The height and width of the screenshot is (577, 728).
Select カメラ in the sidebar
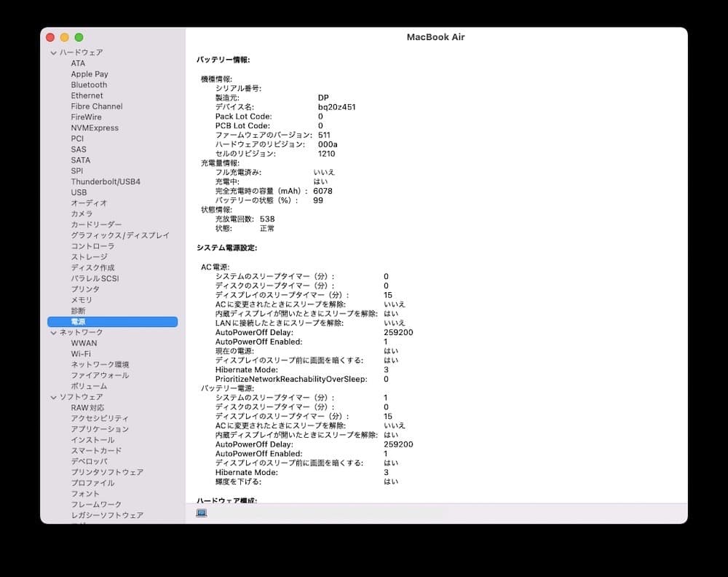point(80,213)
